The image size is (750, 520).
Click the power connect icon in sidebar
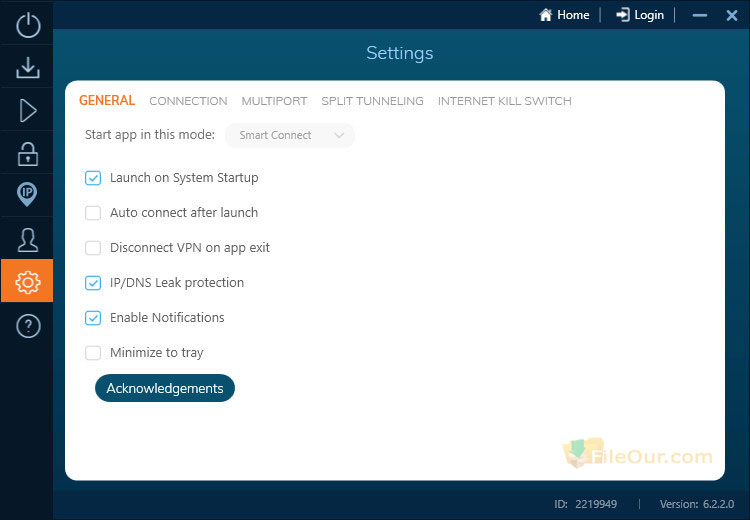click(28, 25)
